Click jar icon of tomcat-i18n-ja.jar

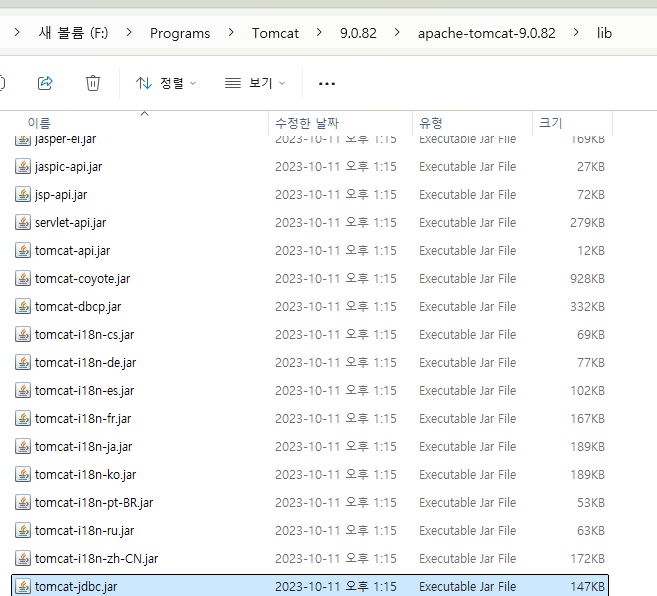tap(23, 446)
